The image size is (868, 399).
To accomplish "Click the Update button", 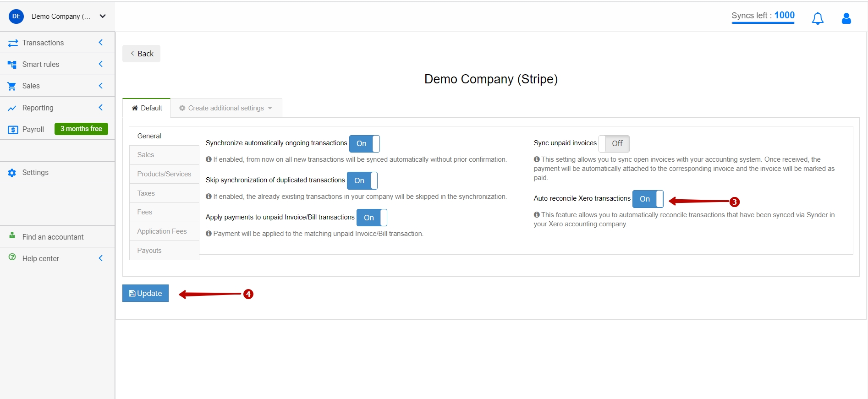I will [x=145, y=293].
